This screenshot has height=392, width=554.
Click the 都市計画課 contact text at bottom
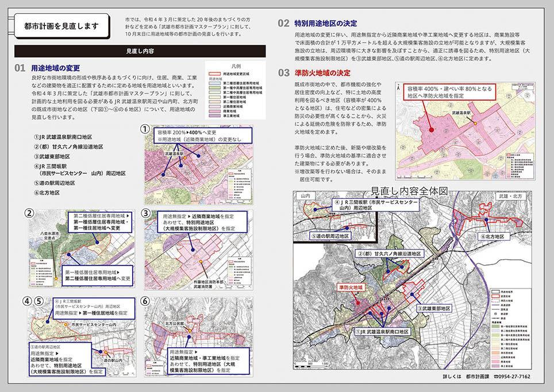coord(478,377)
